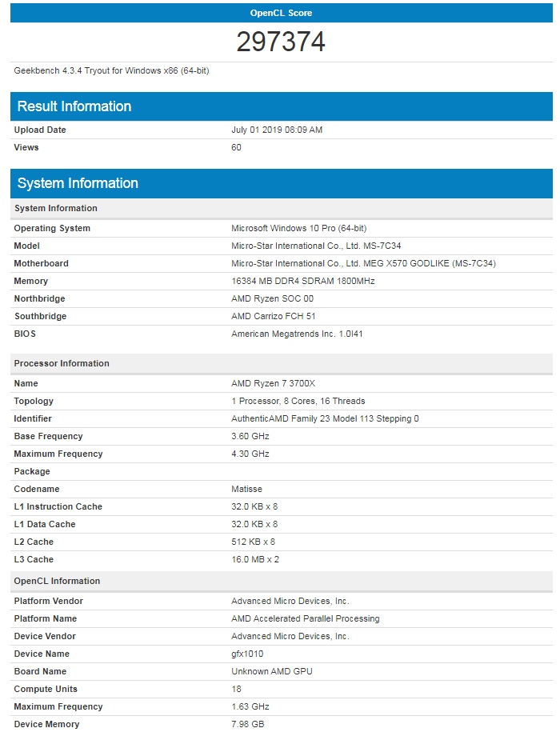The height and width of the screenshot is (732, 560).
Task: Click the Processor Information subheading
Action: tap(62, 363)
